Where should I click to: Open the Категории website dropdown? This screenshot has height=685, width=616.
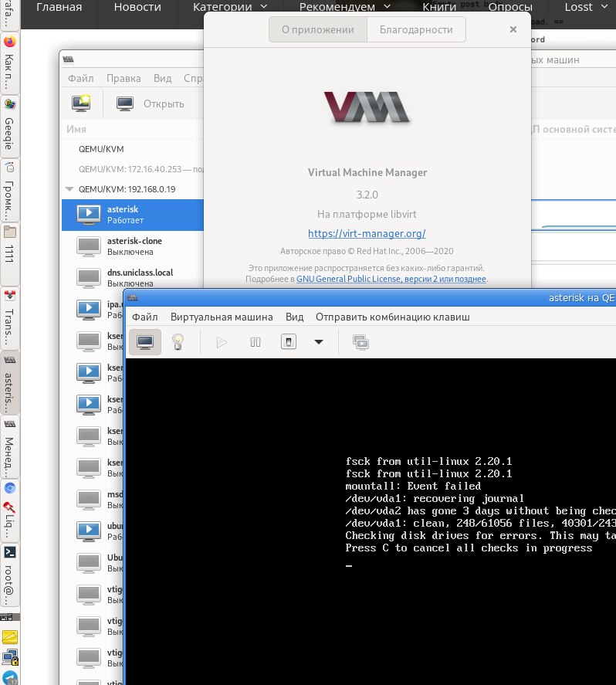tap(230, 7)
